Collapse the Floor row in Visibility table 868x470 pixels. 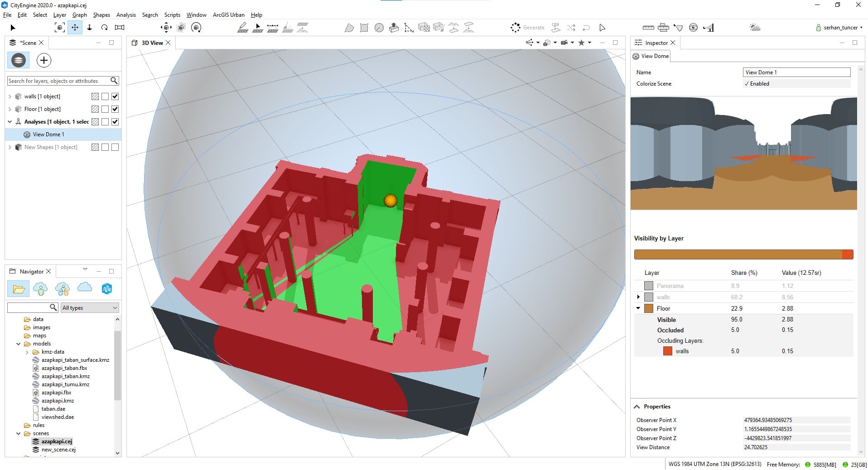638,308
